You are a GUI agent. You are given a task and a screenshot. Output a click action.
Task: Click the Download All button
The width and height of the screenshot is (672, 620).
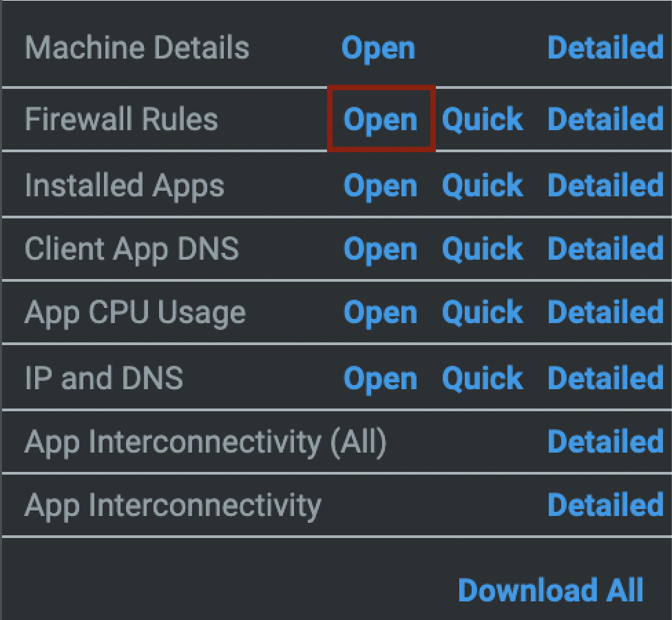point(550,590)
